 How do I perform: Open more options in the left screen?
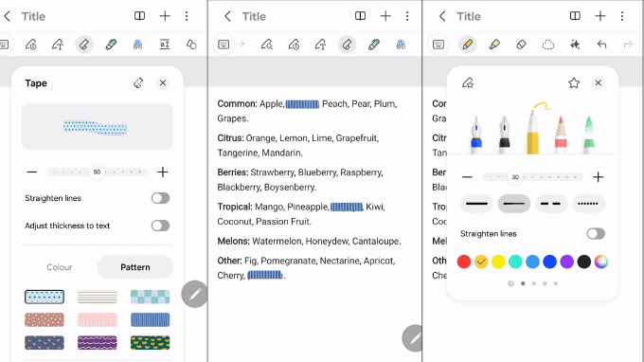coord(187,16)
